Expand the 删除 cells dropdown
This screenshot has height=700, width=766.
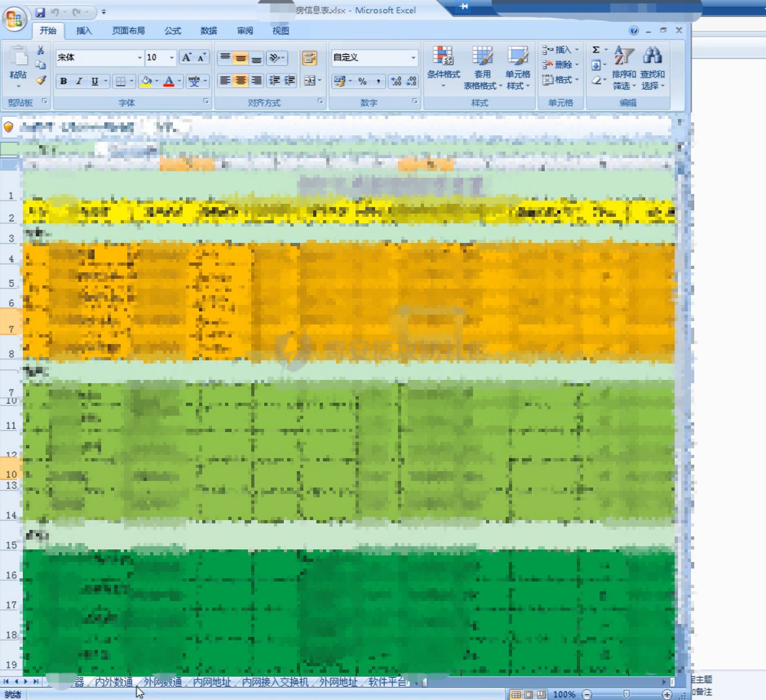pyautogui.click(x=577, y=65)
